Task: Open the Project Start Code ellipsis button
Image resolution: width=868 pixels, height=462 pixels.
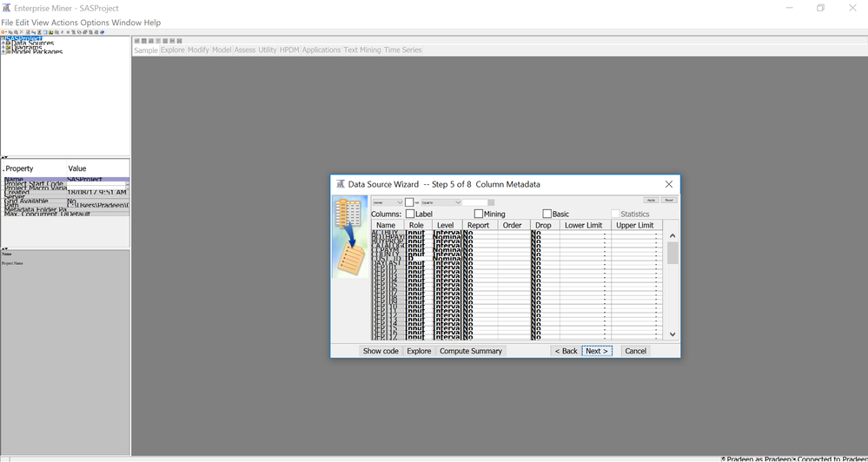Action: [128, 184]
